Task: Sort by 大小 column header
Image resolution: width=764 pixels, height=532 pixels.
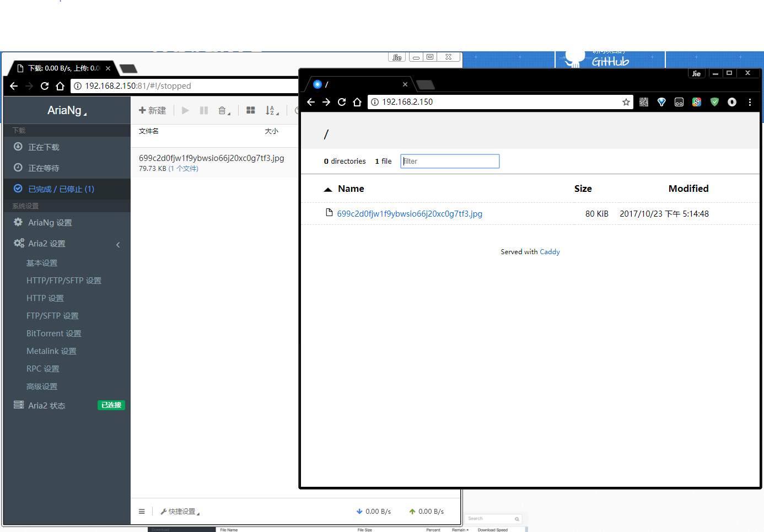Action: pos(272,131)
